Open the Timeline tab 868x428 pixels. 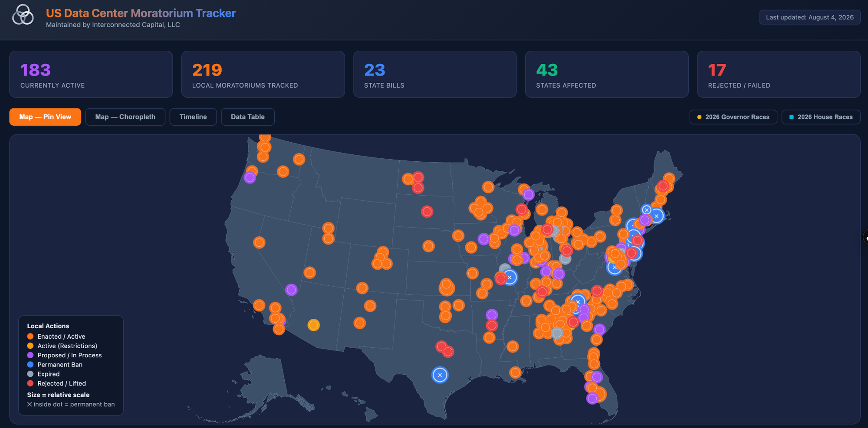[193, 117]
